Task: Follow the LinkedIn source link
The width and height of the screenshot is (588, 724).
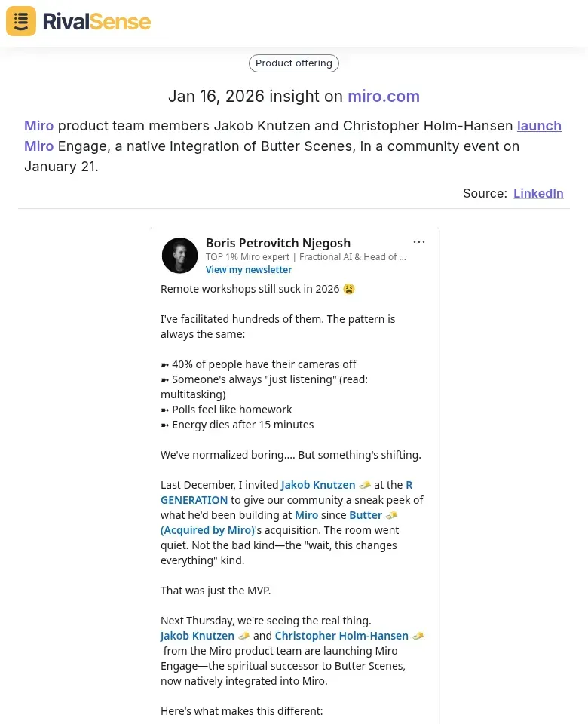Action: (x=538, y=193)
